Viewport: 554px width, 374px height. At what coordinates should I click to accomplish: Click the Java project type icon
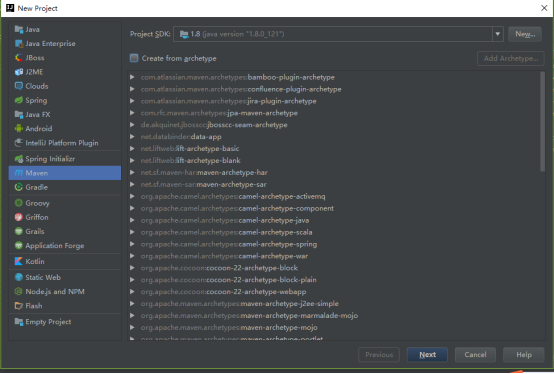coord(19,29)
